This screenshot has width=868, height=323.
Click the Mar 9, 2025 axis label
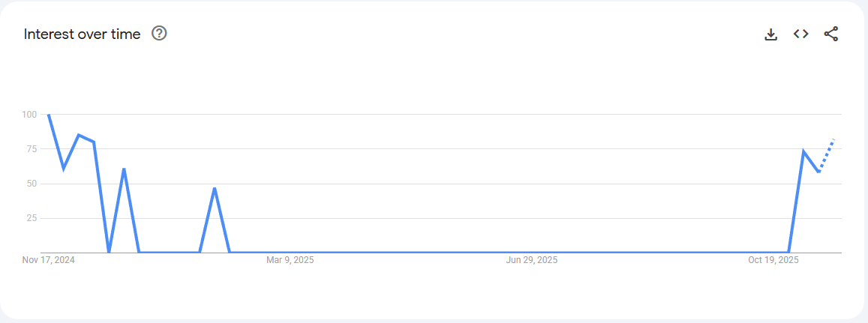click(290, 260)
